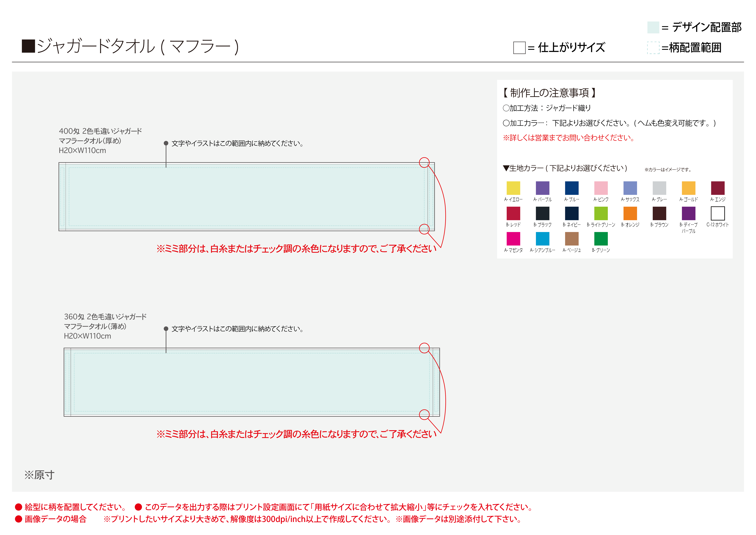Screen dimensions: 756x535
Task: Click the small note ※カラーはイメージです。
Action: click(x=668, y=170)
